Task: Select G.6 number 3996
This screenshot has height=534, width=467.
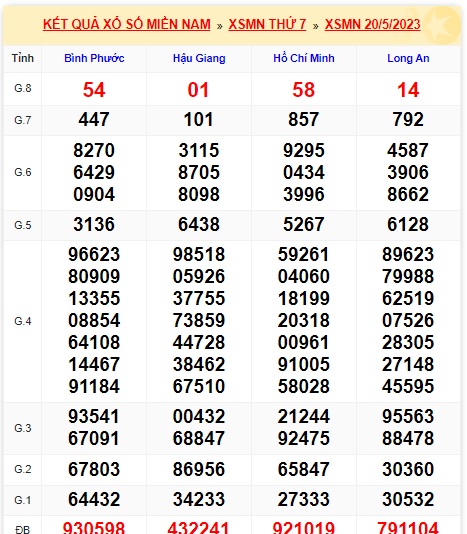Action: pyautogui.click(x=304, y=194)
